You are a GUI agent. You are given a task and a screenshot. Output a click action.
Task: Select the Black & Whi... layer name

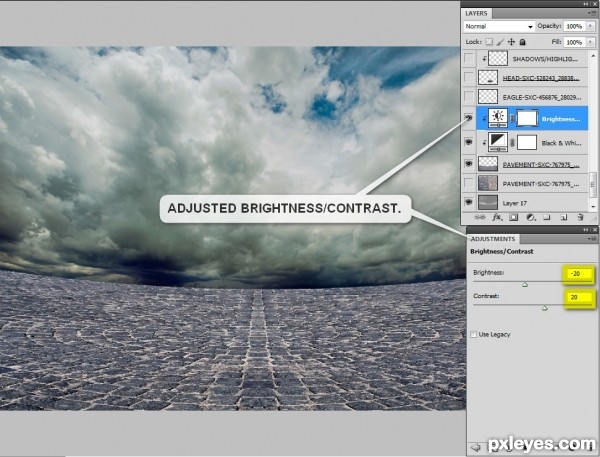tap(561, 143)
